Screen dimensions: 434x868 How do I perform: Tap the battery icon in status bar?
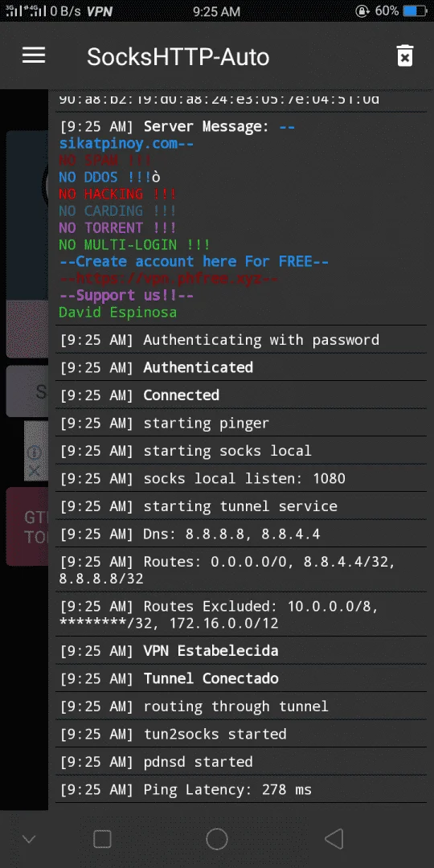pos(414,11)
